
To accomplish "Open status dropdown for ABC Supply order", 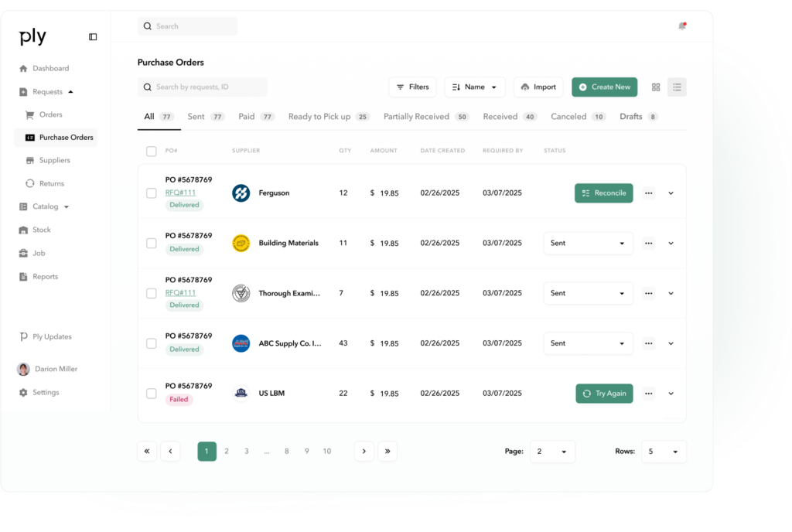I will click(588, 343).
